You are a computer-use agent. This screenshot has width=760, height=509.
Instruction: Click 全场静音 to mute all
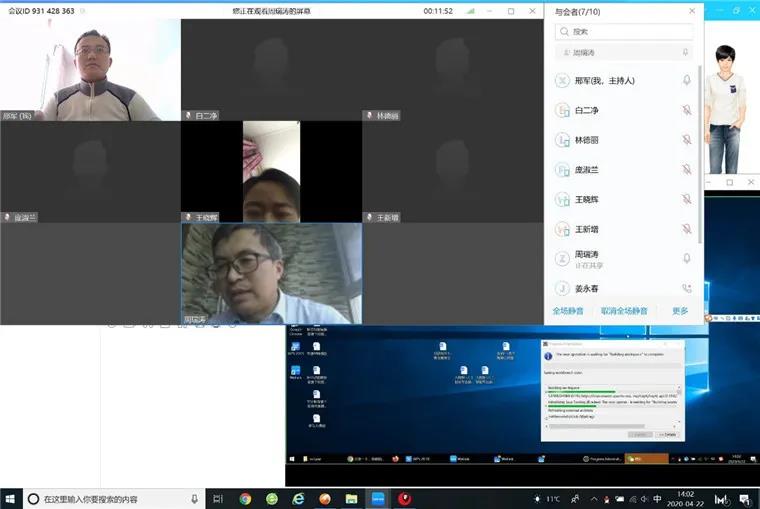point(572,311)
